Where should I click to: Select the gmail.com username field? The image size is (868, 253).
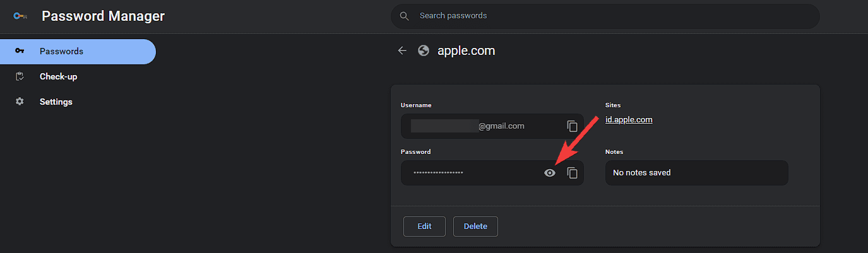pos(492,126)
